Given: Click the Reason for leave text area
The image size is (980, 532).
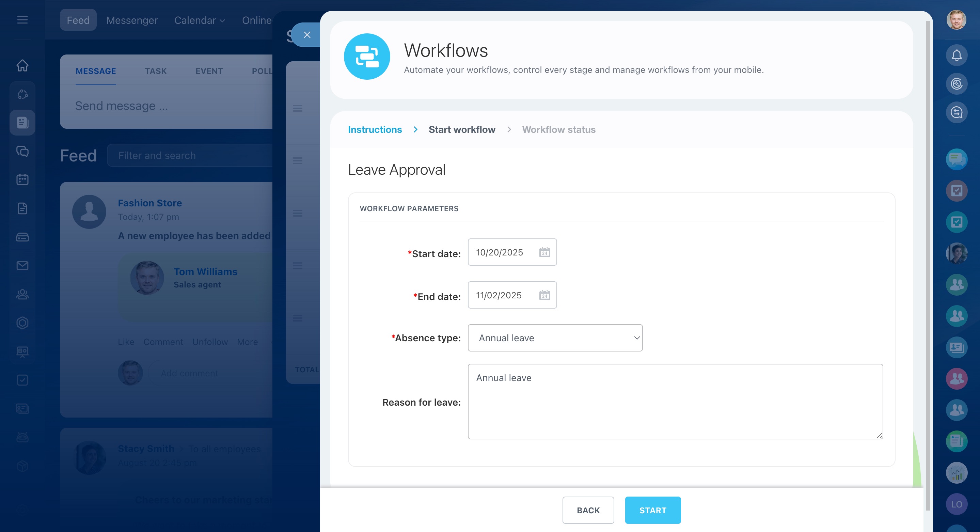Looking at the screenshot, I should point(675,402).
